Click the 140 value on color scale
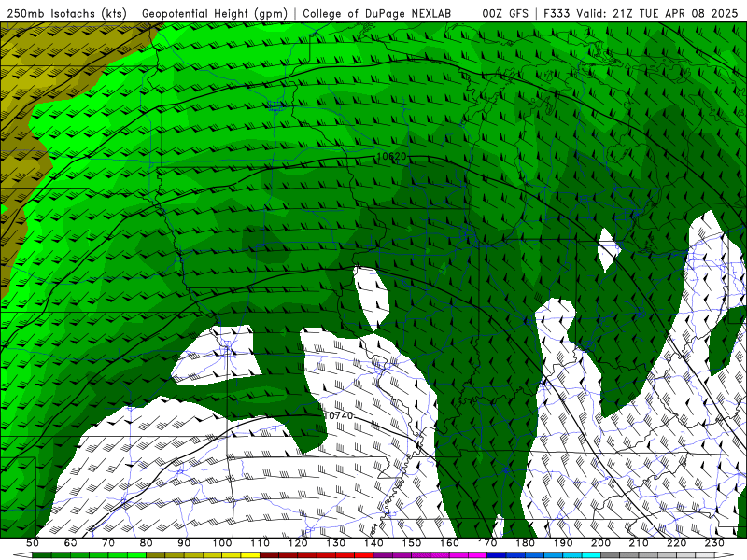The image size is (747, 560). click(373, 543)
